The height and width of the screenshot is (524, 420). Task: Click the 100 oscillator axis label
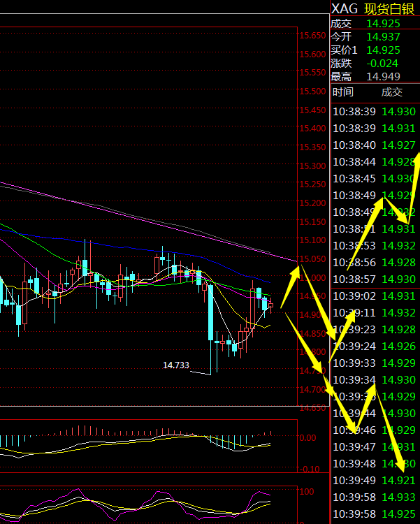(x=306, y=492)
